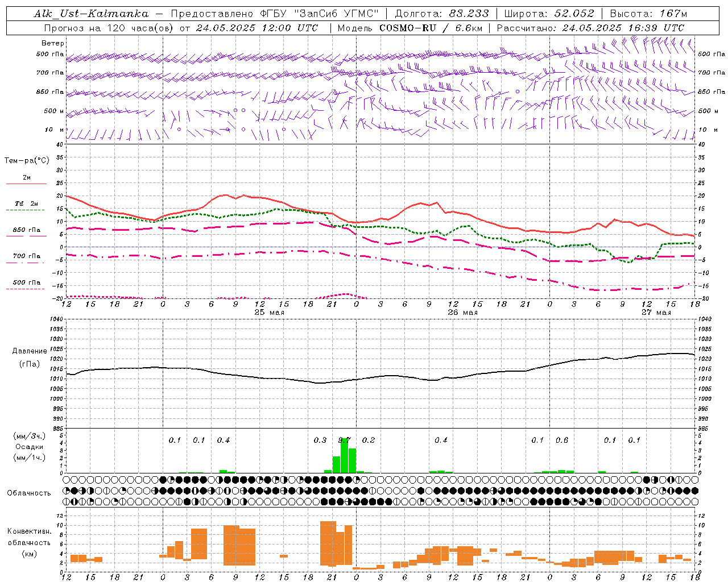Click the Ветер panel label
This screenshot has width=728, height=582.
(x=53, y=43)
